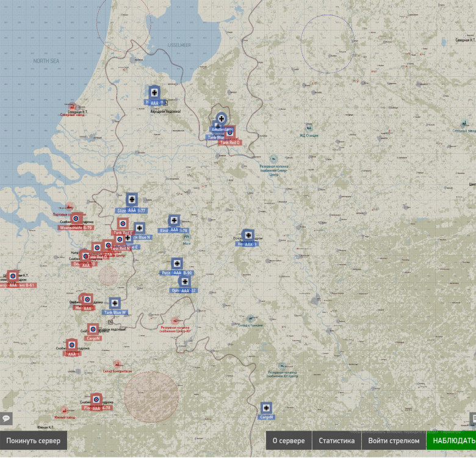This screenshot has height=458, width=476.
Task: Click the IJSSELMEER map label
Action: (179, 45)
